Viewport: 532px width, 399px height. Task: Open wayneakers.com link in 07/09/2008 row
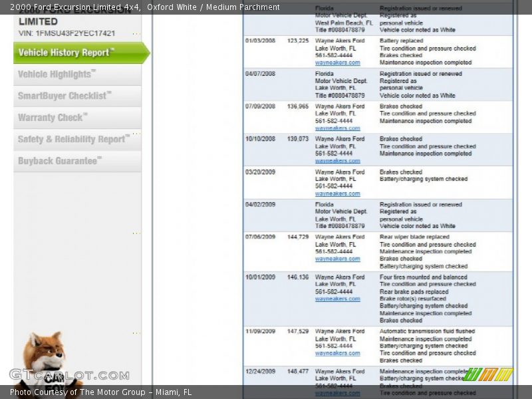(x=338, y=128)
